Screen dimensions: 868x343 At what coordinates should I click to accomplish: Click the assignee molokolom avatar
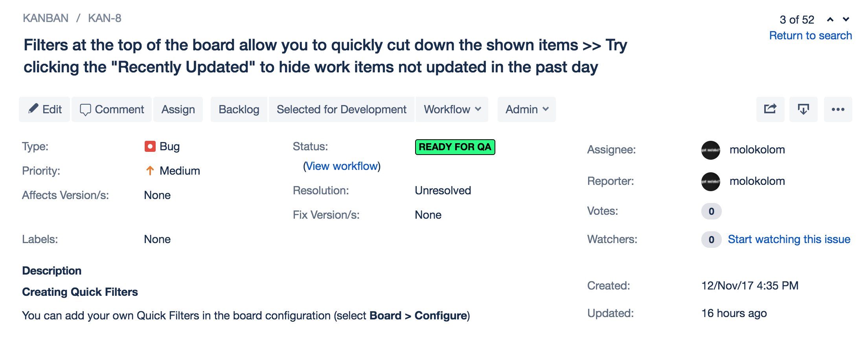710,150
